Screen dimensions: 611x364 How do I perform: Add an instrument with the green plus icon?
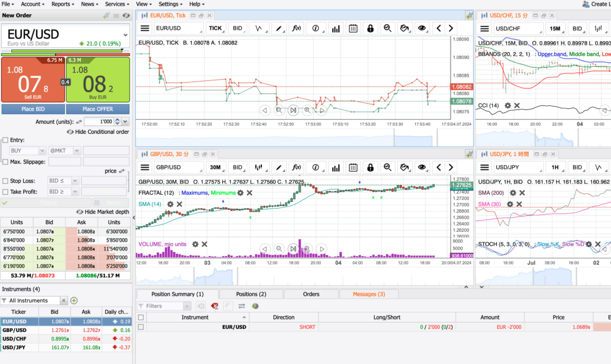point(74,301)
